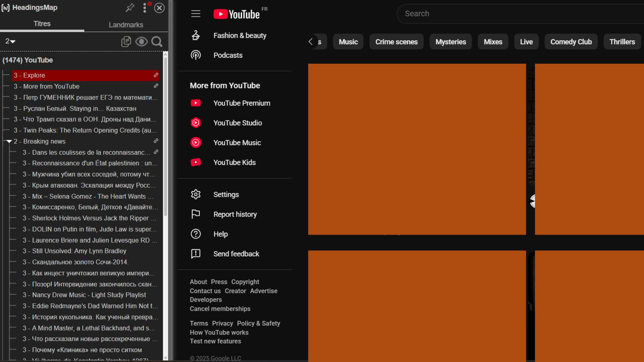Open the Send feedback option
This screenshot has width=644, height=362.
[236, 254]
